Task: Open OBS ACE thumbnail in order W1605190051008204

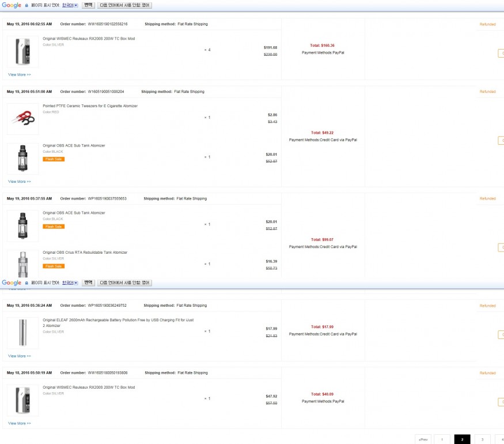Action: [23, 159]
